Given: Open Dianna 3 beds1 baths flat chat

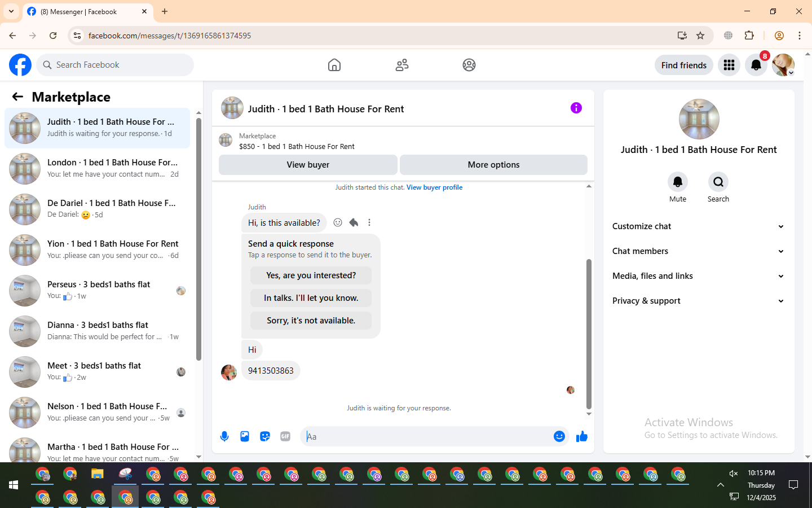Looking at the screenshot, I should pos(97,331).
